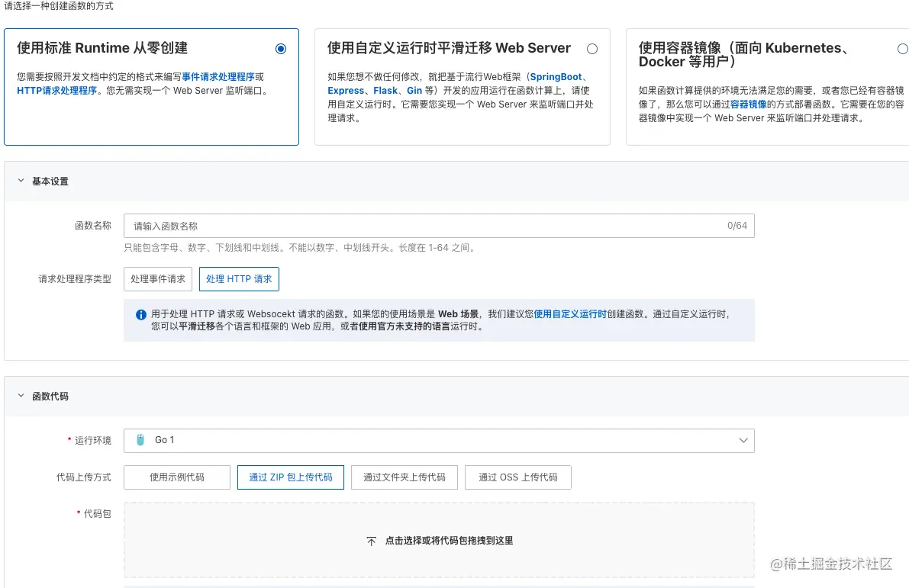Click the 请求处理程序类型 label

point(75,279)
